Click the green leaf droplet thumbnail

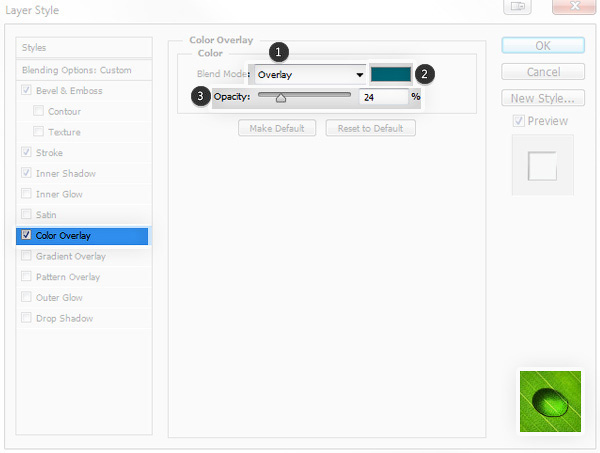pos(550,401)
